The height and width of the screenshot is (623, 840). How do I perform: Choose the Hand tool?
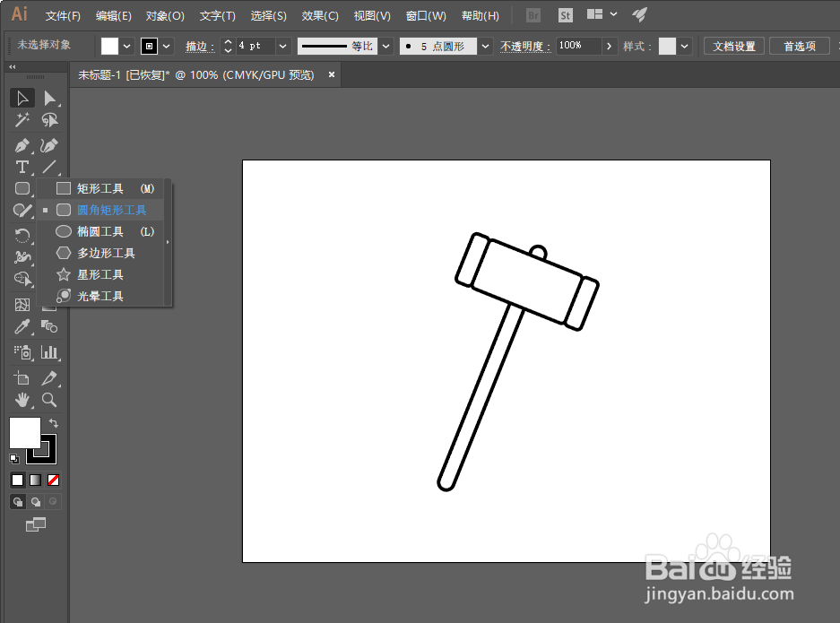(x=22, y=400)
